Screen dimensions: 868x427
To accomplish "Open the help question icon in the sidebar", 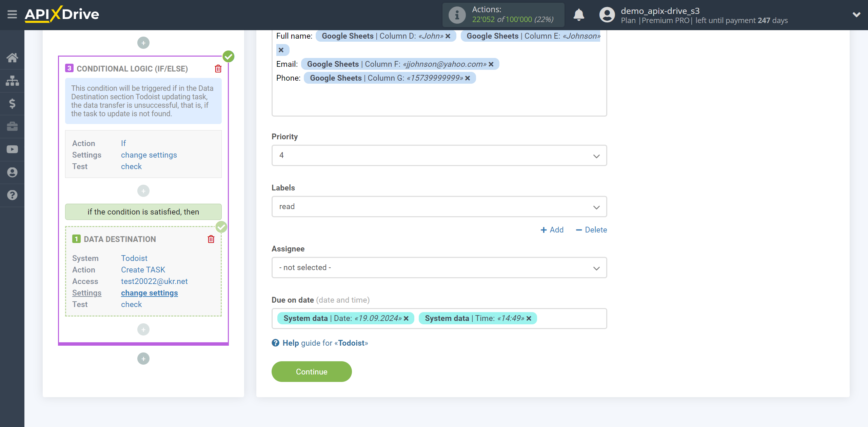I will click(x=12, y=195).
